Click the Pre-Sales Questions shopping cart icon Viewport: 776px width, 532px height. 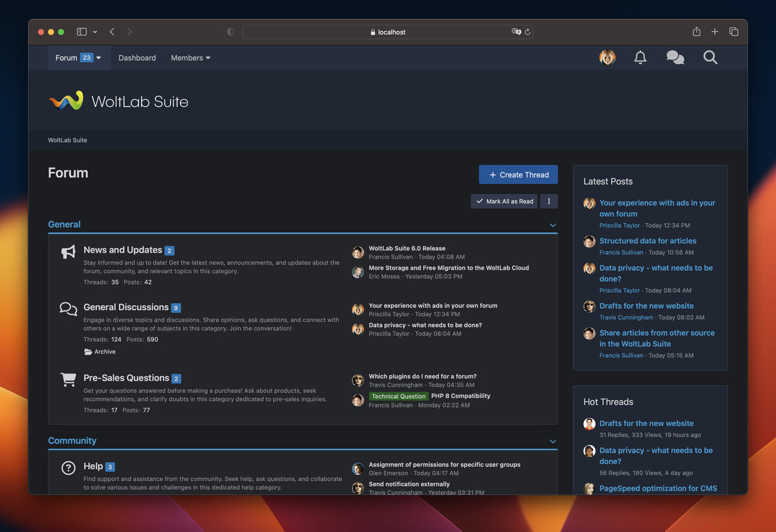coord(69,379)
